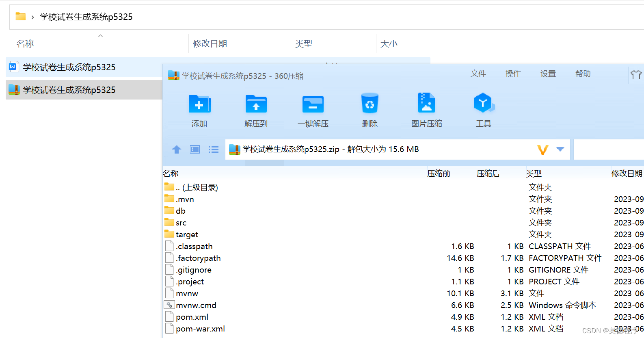Click the CLASSPATH 文件 type cell
The height and width of the screenshot is (338, 644).
pyautogui.click(x=560, y=246)
